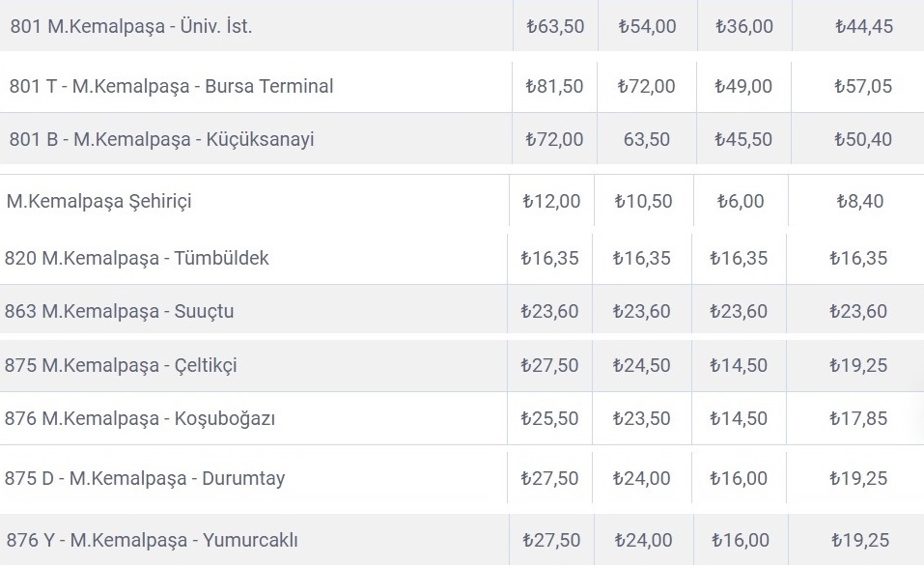Image resolution: width=924 pixels, height=565 pixels.
Task: Click the 63,50 fare in Küçüksanayi row
Action: (x=647, y=139)
